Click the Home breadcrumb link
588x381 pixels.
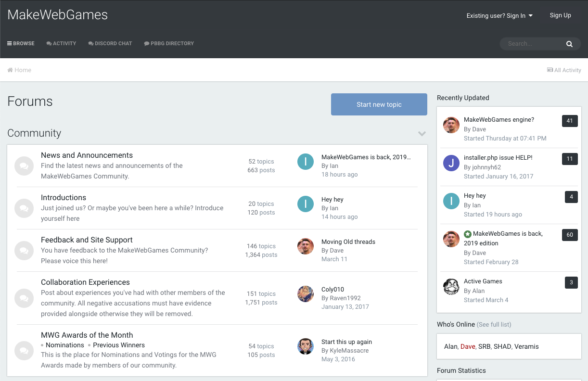[19, 70]
